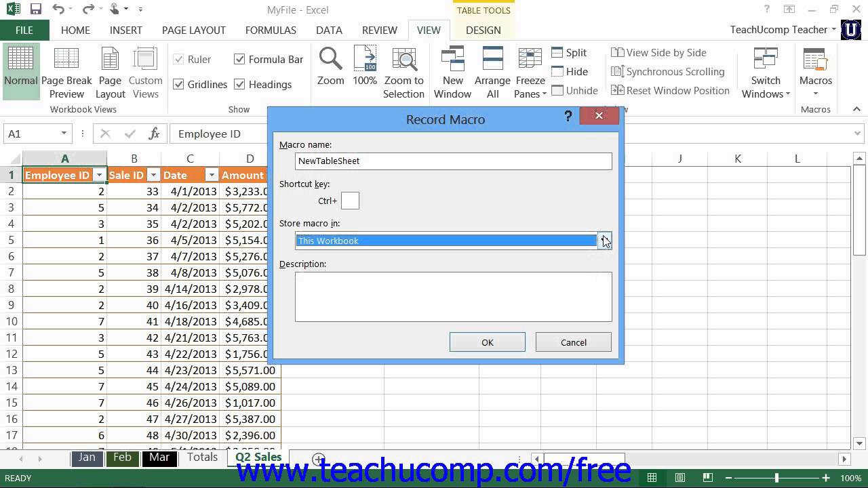
Task: Click the Undo arrow icon
Action: [x=58, y=9]
